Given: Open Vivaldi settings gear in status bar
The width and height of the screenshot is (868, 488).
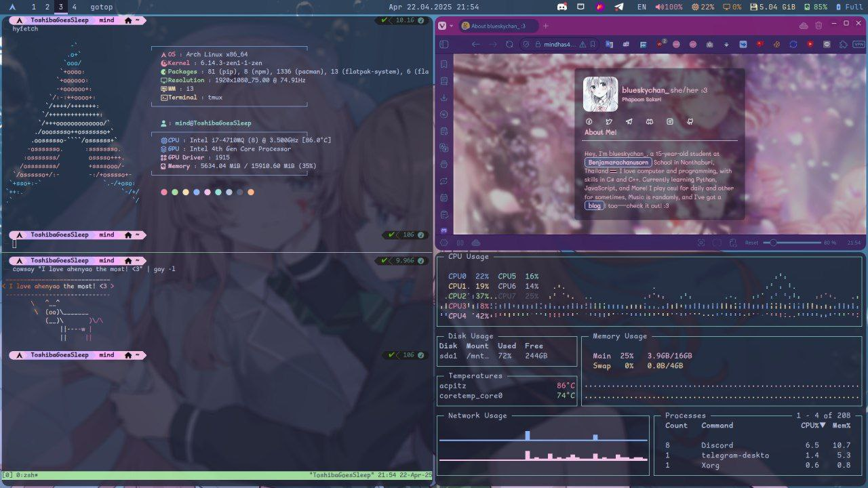Looking at the screenshot, I should (444, 243).
